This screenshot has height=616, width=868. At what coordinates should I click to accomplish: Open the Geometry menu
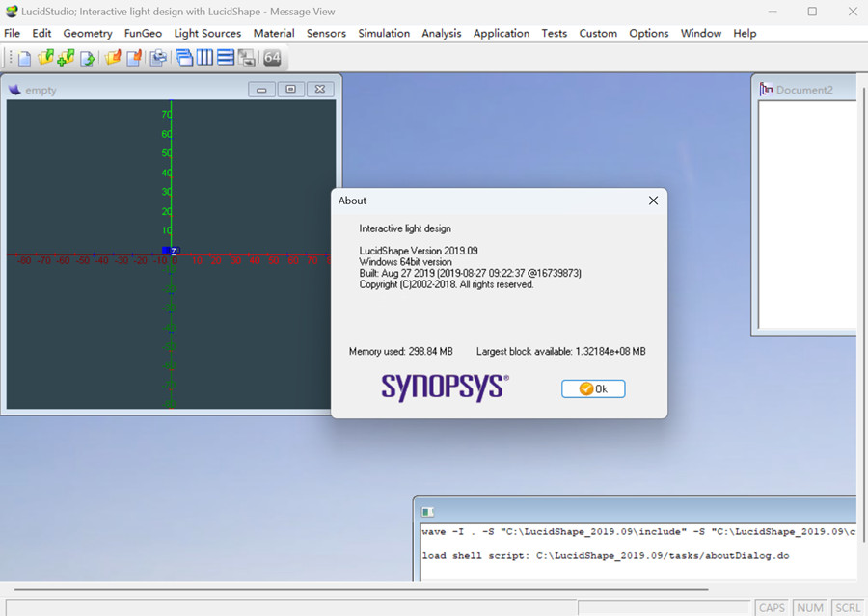click(88, 33)
